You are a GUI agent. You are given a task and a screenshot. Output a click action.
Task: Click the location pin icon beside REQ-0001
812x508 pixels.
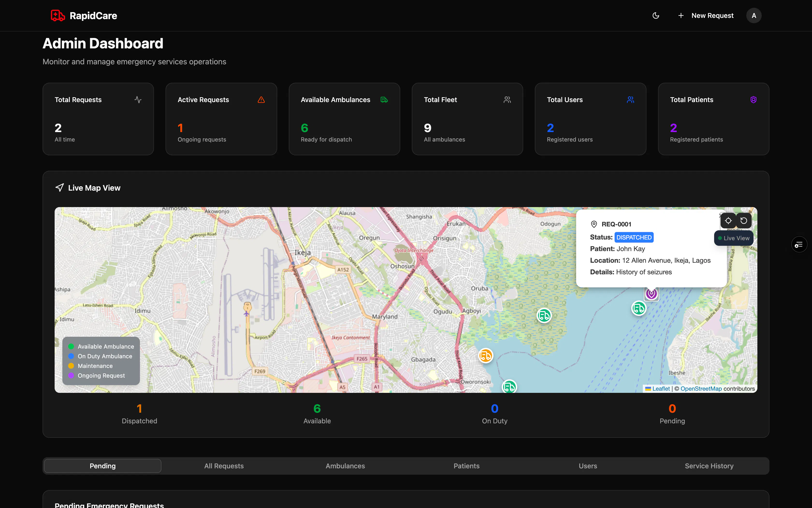click(594, 224)
